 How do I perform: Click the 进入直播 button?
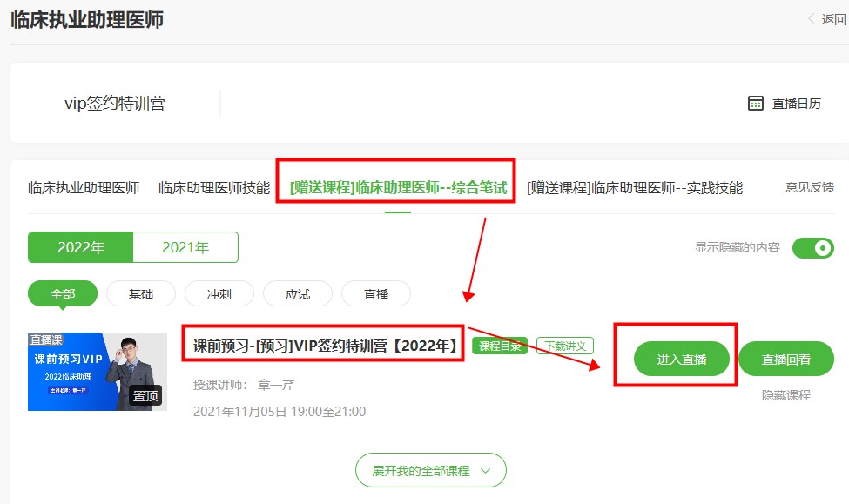coord(681,359)
